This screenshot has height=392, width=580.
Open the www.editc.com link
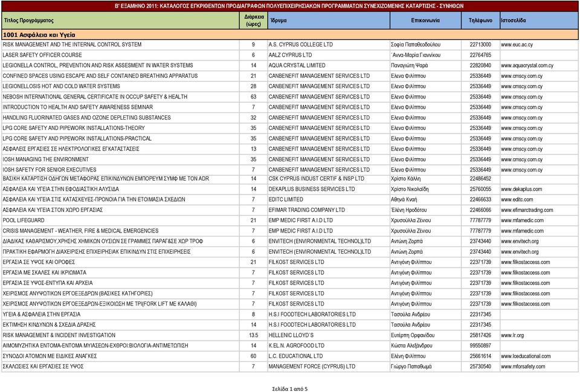click(517, 199)
